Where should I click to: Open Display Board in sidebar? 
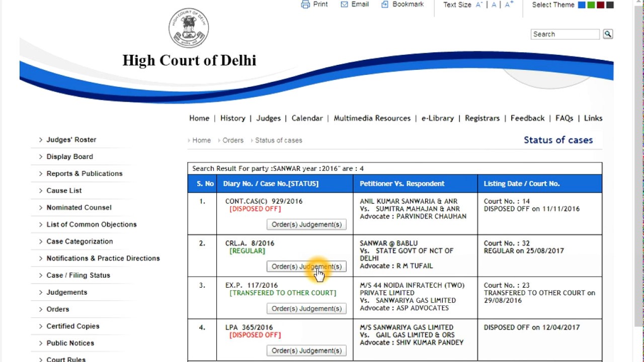[69, 157]
